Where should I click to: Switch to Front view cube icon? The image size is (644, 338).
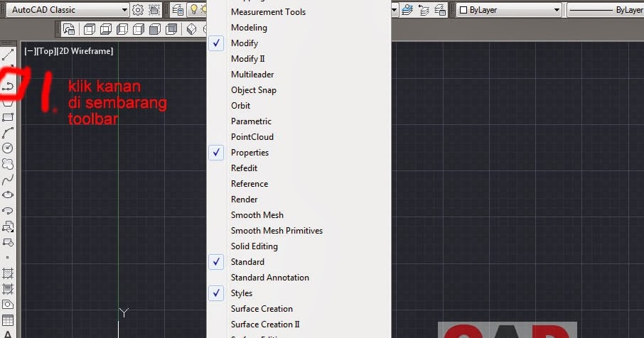tap(155, 29)
